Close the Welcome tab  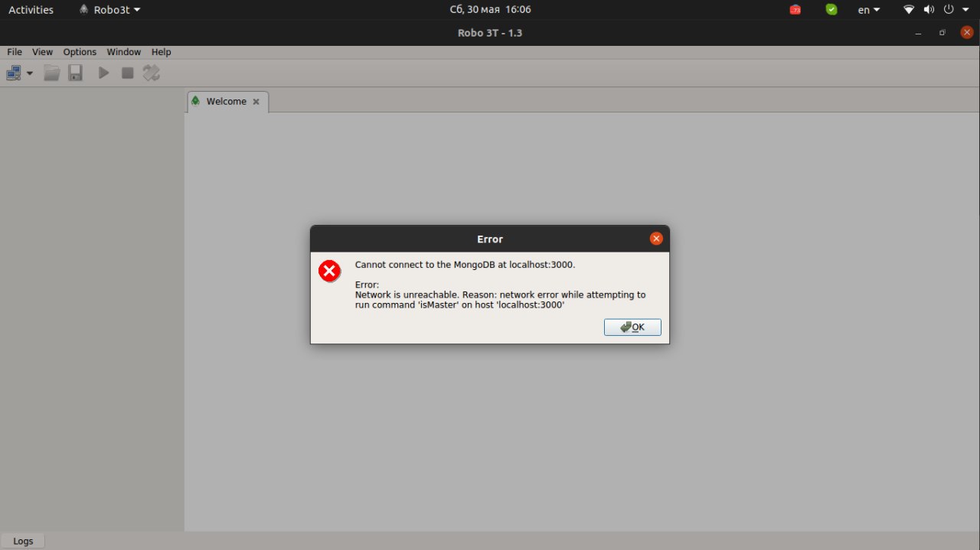256,102
